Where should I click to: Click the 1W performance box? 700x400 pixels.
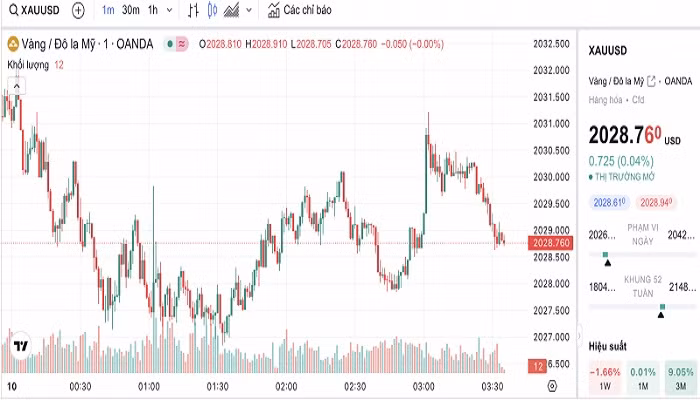pos(605,378)
